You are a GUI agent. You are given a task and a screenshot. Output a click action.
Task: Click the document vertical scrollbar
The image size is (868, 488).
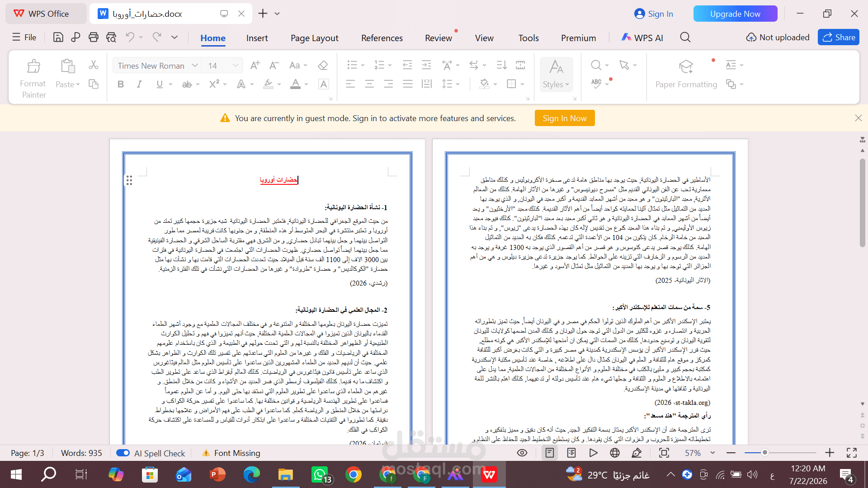pos(863,203)
